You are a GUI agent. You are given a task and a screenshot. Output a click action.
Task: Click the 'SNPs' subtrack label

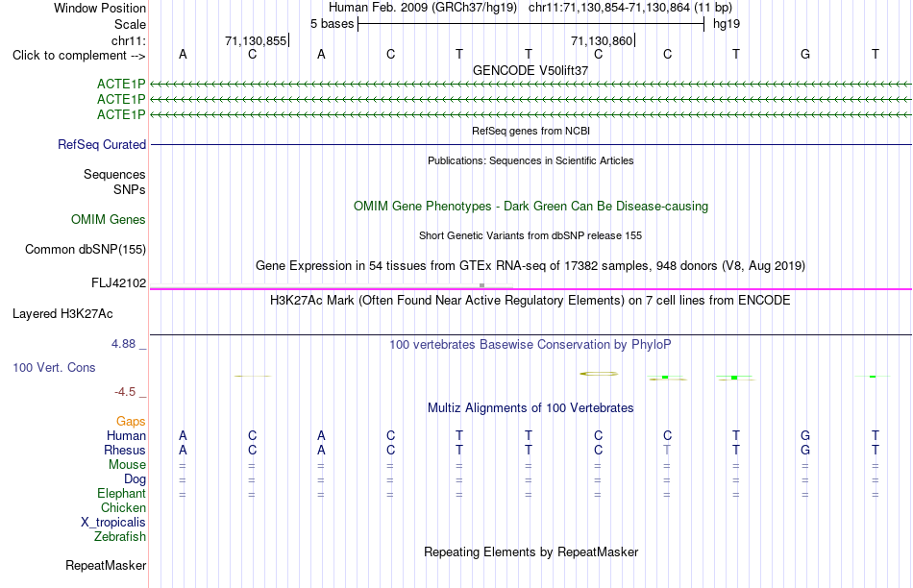pos(130,190)
